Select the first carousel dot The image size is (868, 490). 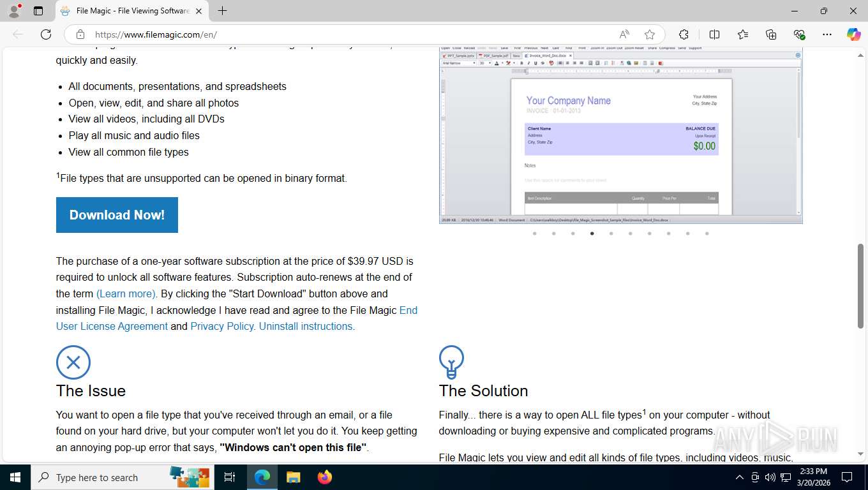click(x=535, y=234)
